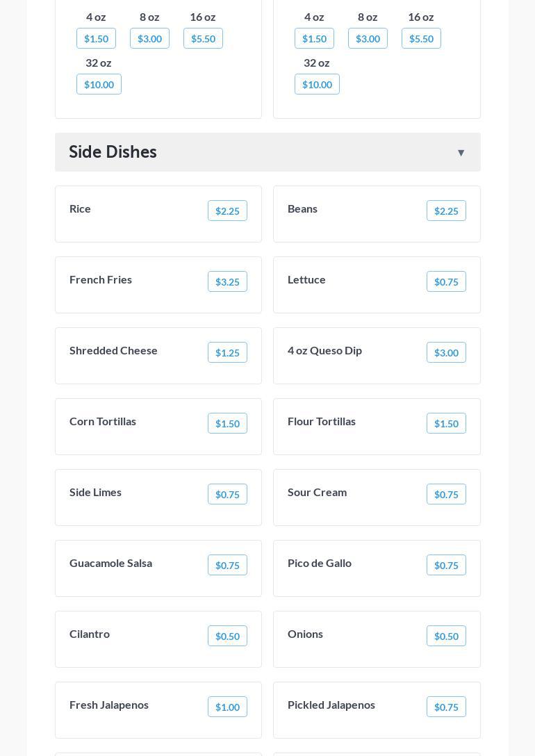The width and height of the screenshot is (535, 756).
Task: Add 4 oz Queso Dip $3.00
Action: (445, 353)
